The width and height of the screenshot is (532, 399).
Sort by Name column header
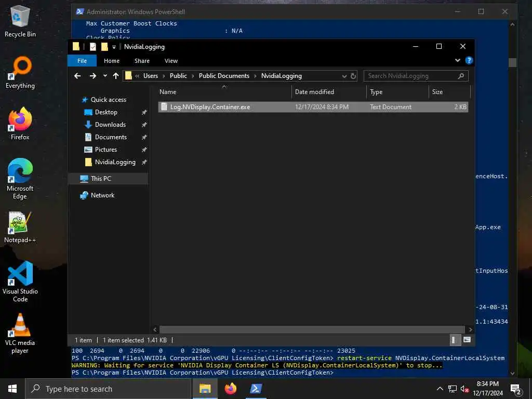pos(224,92)
